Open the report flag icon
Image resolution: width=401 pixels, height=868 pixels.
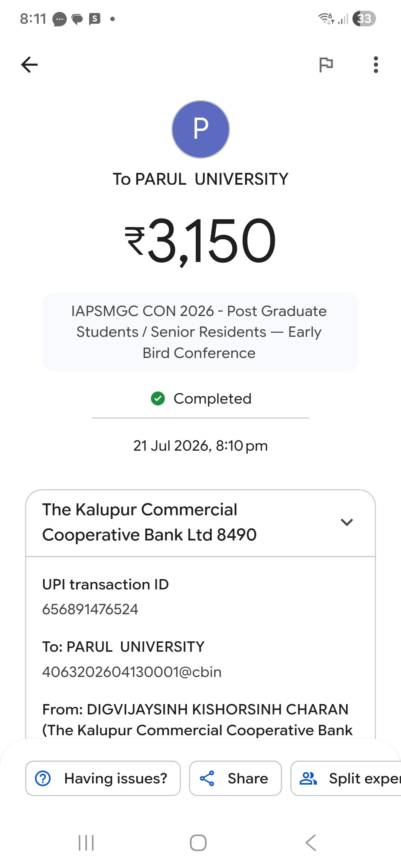(326, 65)
